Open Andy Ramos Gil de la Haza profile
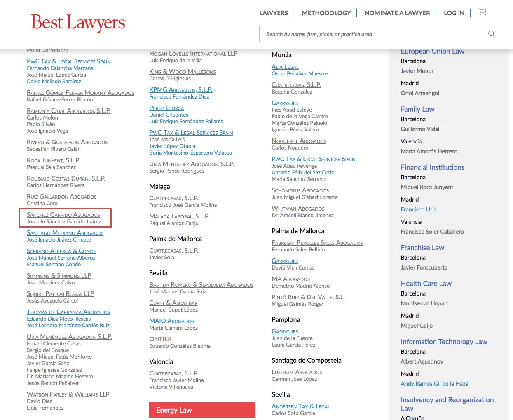The image size is (513, 420). tap(434, 384)
